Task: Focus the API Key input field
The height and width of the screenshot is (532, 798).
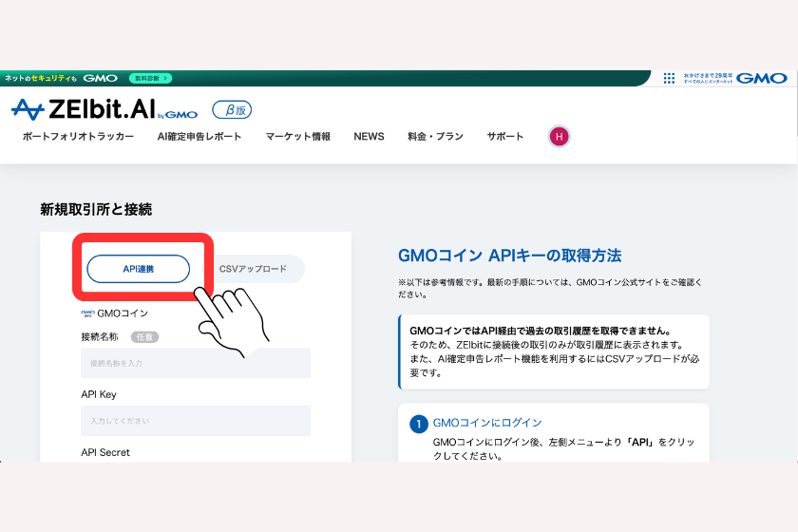Action: point(195,421)
